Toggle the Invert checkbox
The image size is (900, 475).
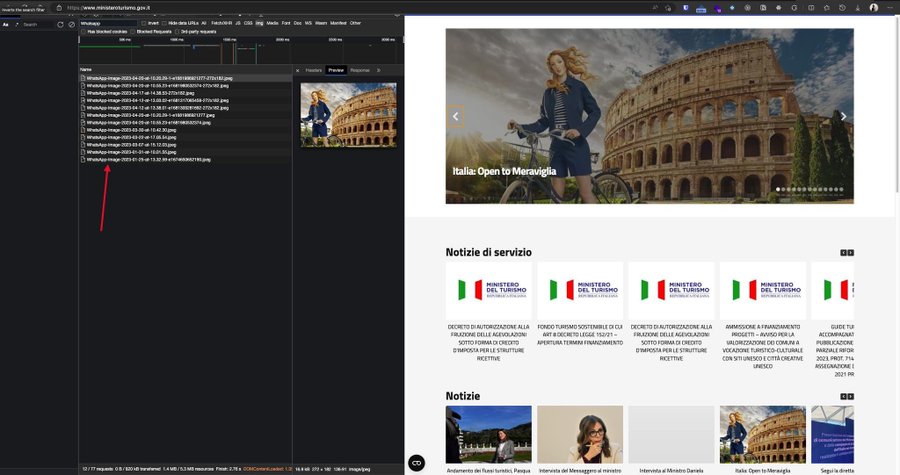click(141, 22)
